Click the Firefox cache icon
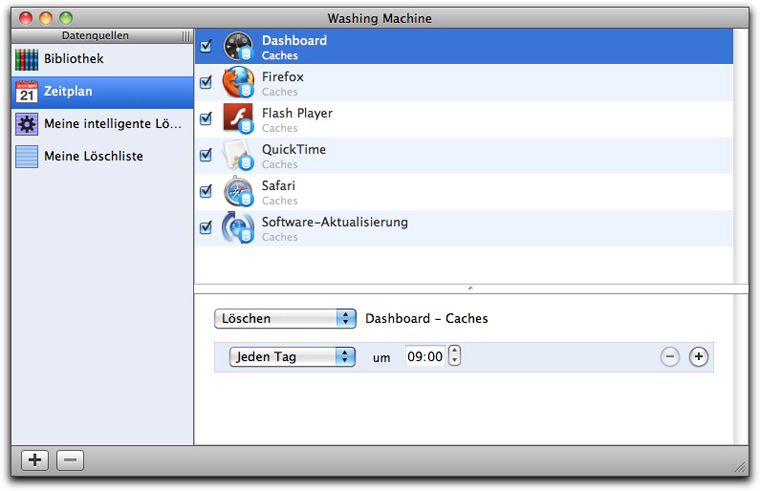The height and width of the screenshot is (491, 760). click(238, 82)
